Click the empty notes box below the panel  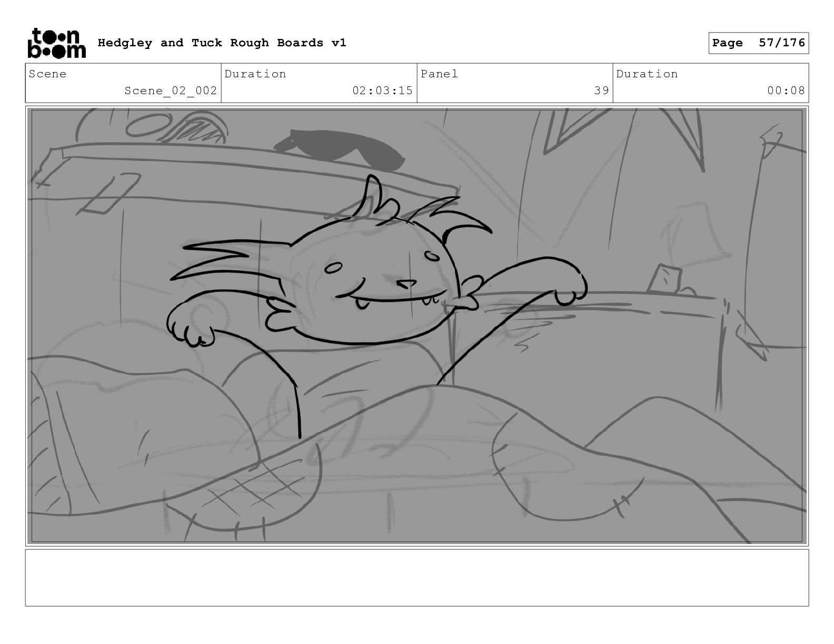pos(417,578)
